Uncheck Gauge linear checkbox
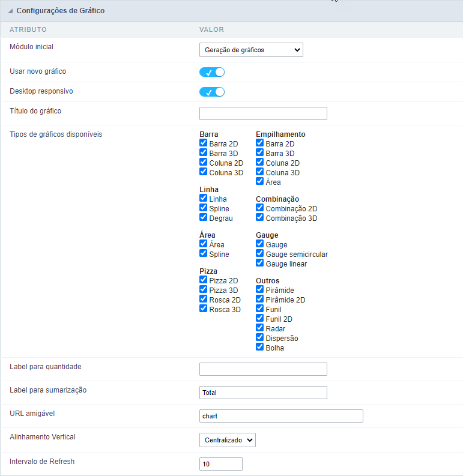Image resolution: width=463 pixels, height=476 pixels. (260, 263)
